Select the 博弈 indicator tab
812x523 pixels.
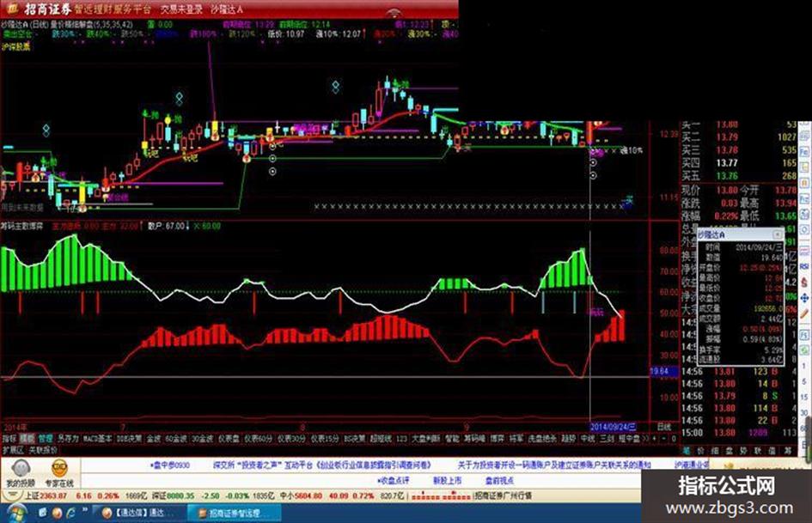(x=497, y=439)
